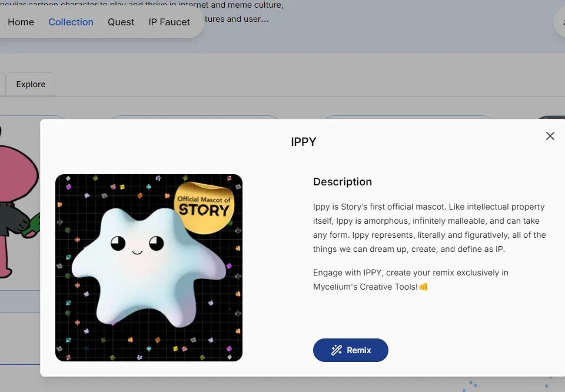Select the partially hidden tab left of Explore

[2, 84]
